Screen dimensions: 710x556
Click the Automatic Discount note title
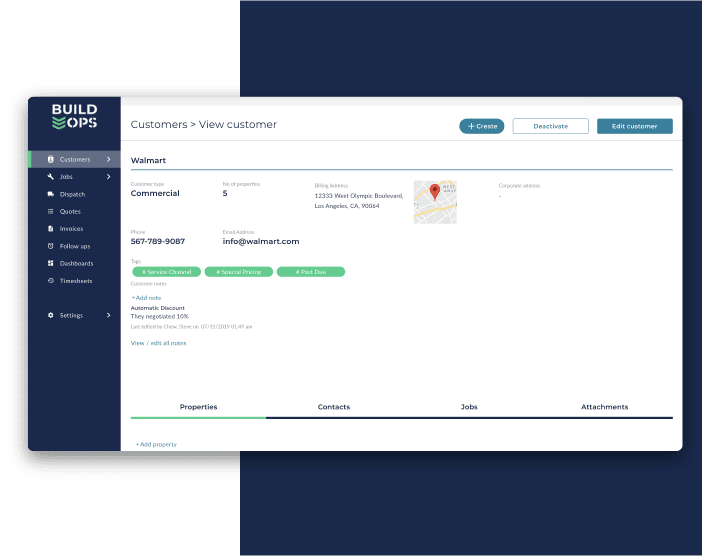[158, 308]
